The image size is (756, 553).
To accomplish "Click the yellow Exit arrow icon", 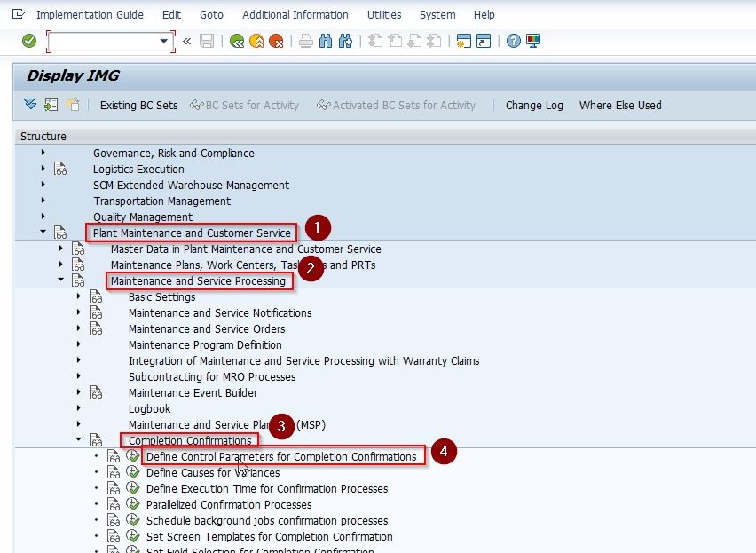I will (x=256, y=42).
